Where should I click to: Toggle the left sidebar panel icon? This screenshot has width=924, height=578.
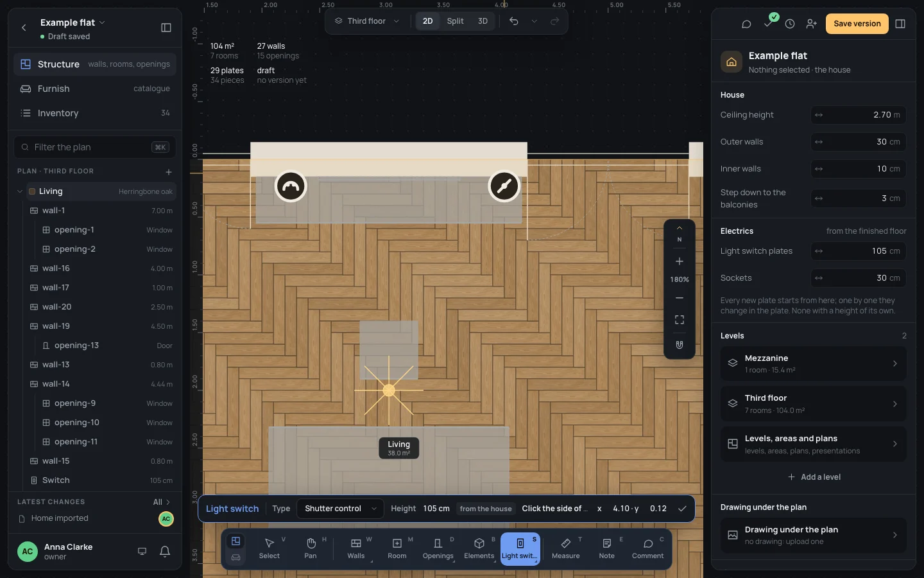point(166,28)
